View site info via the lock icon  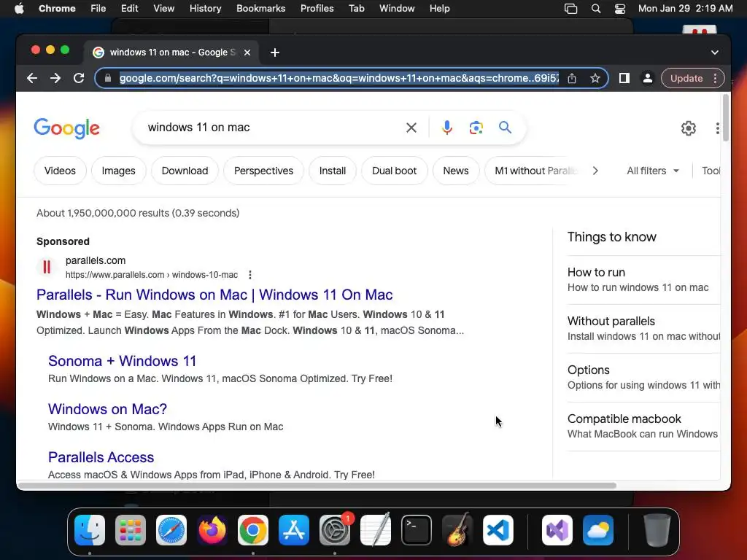click(108, 78)
